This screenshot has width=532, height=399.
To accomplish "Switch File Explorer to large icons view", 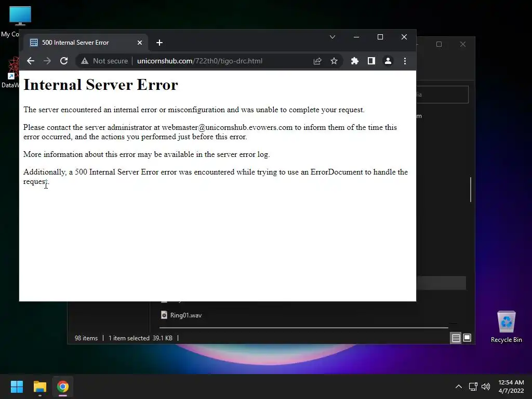I will pyautogui.click(x=467, y=338).
